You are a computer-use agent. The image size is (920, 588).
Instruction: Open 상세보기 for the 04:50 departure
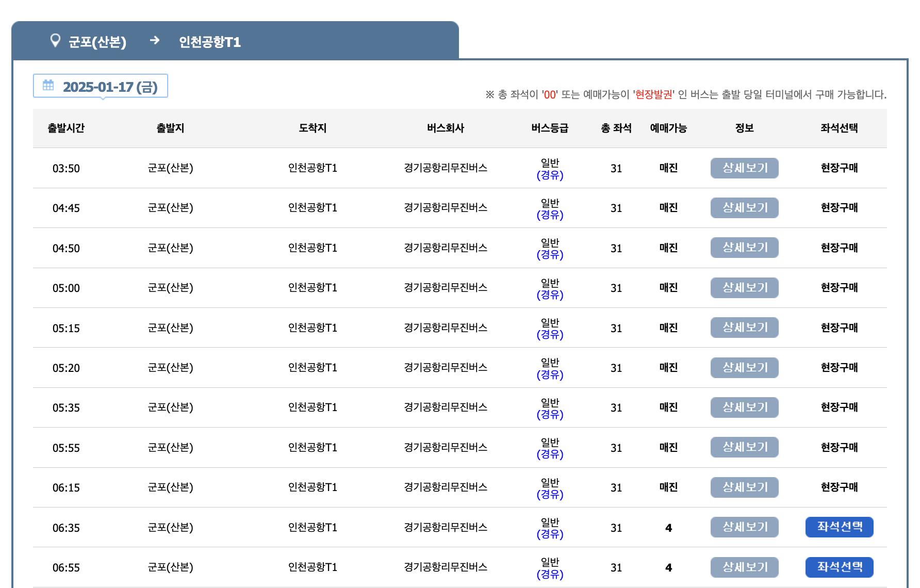744,248
